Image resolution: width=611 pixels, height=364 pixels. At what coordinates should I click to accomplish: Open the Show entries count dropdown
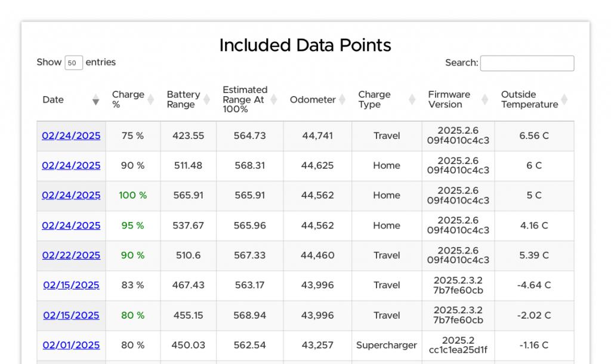[73, 63]
